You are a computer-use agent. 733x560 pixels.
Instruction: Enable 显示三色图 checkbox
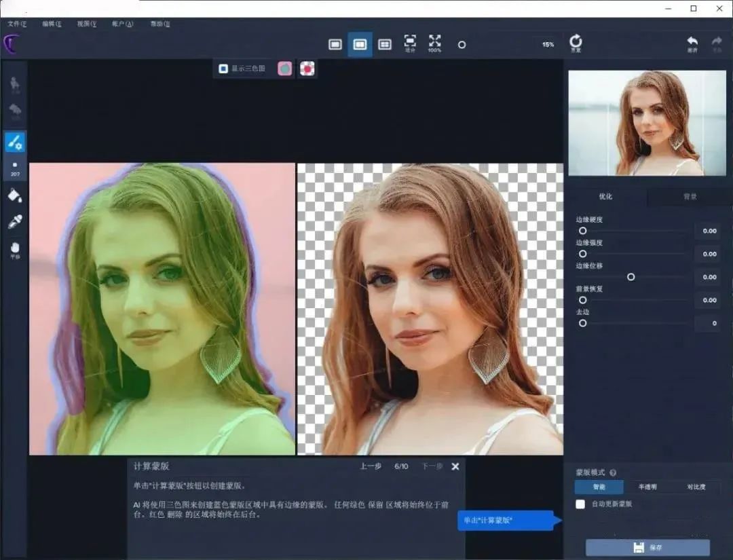click(223, 69)
